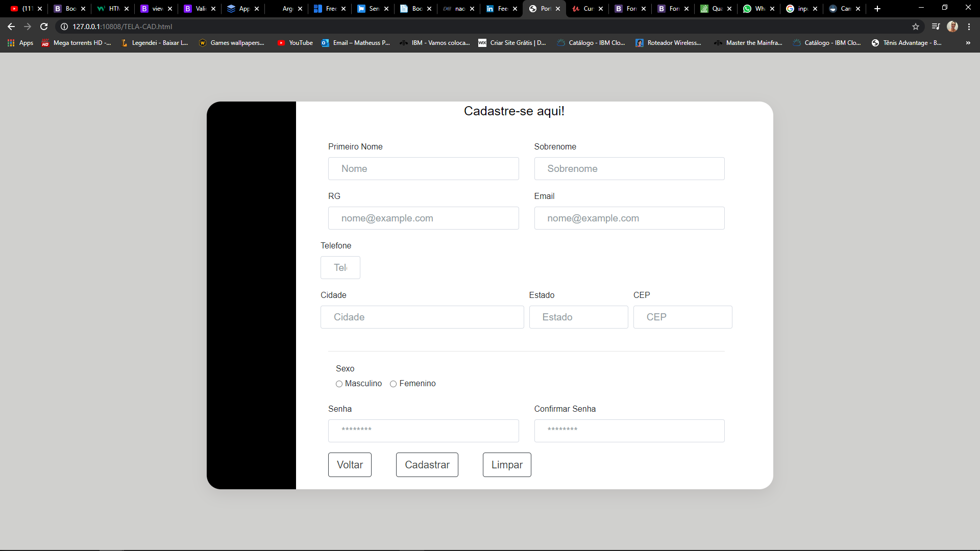
Task: Click the Limpar button
Action: coord(507,465)
